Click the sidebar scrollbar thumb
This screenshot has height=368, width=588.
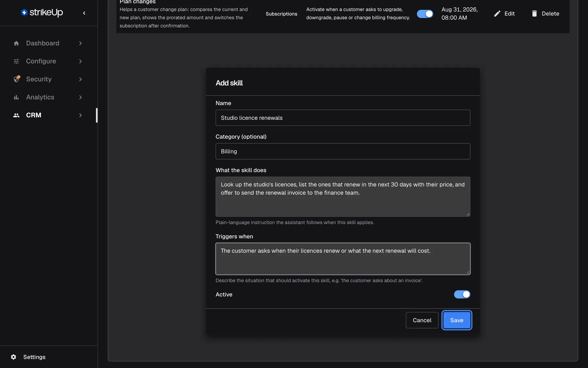(97, 115)
